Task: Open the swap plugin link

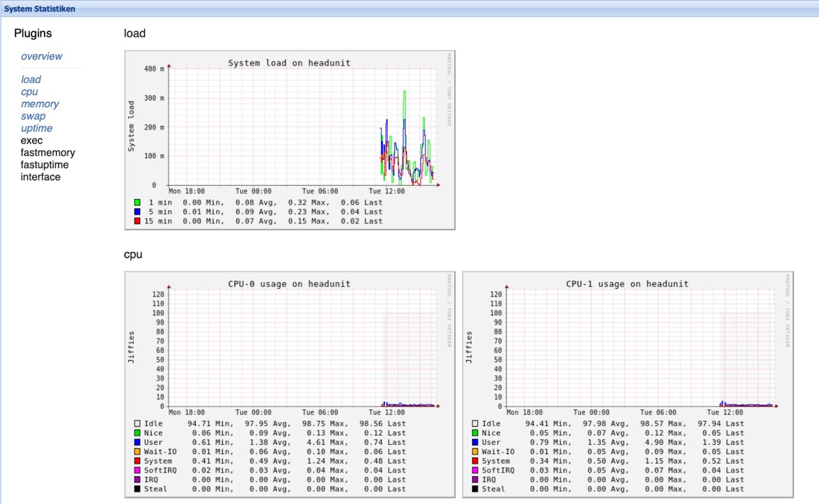Action: point(33,116)
